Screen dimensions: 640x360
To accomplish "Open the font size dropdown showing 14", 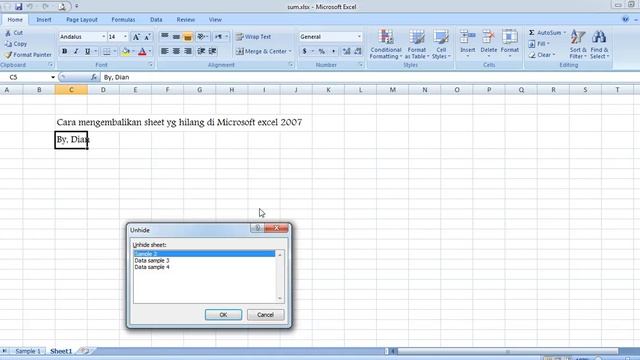I will pos(125,37).
